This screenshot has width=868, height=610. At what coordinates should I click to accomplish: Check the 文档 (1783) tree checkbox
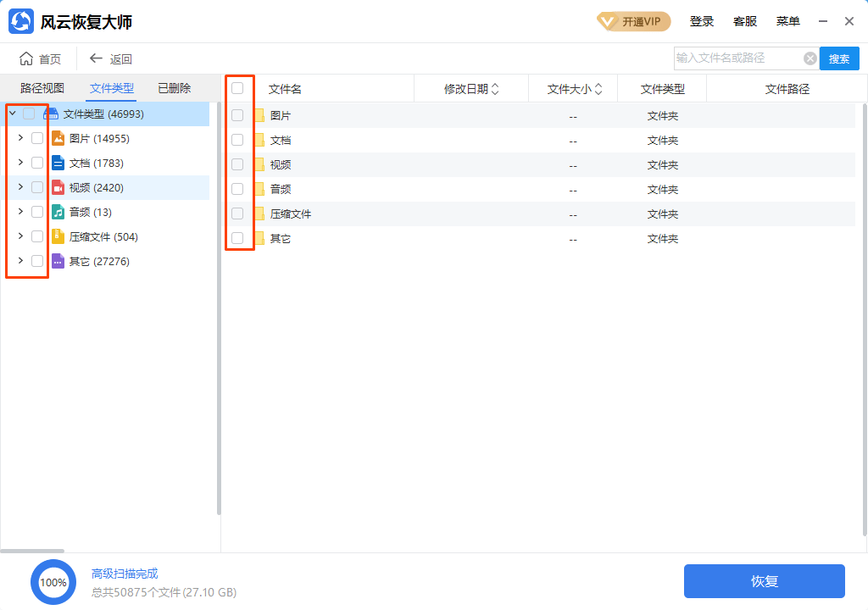[37, 163]
